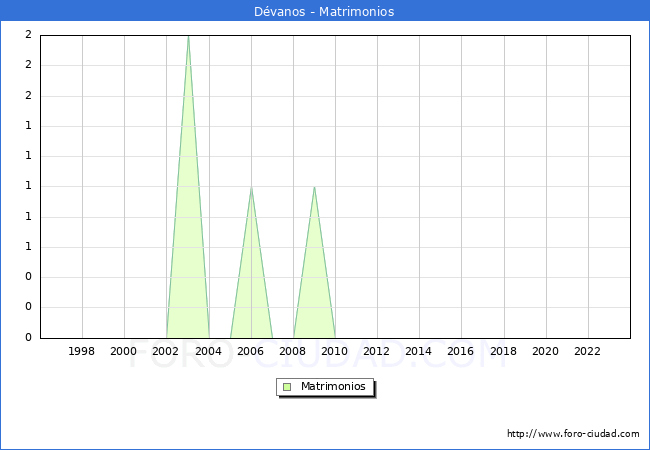Select the 2018 x-axis label

[503, 351]
